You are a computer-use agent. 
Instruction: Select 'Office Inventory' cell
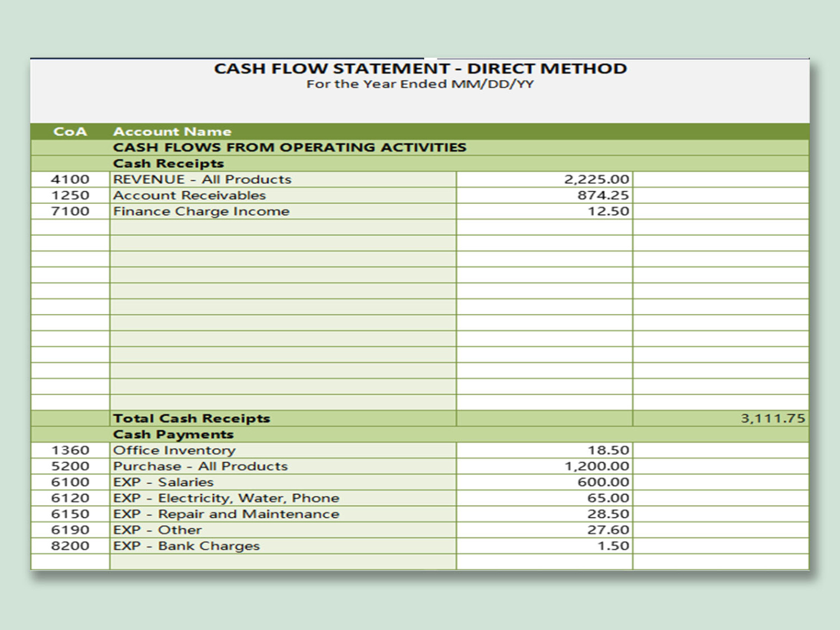[x=283, y=450]
